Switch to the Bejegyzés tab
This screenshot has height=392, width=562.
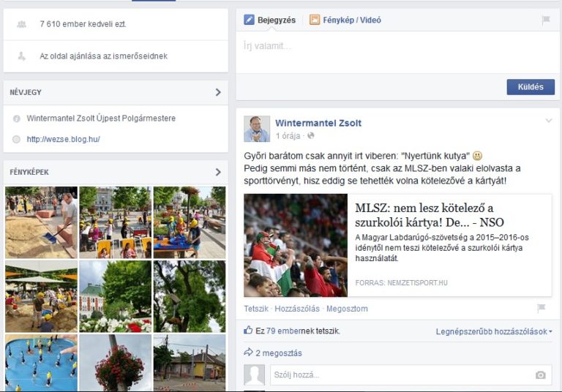click(270, 20)
